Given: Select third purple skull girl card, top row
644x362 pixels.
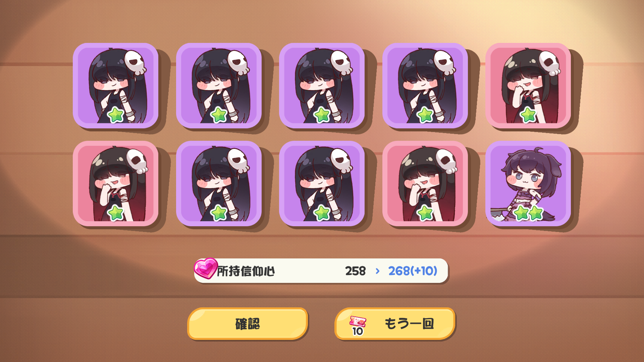Looking at the screenshot, I should coord(322,85).
